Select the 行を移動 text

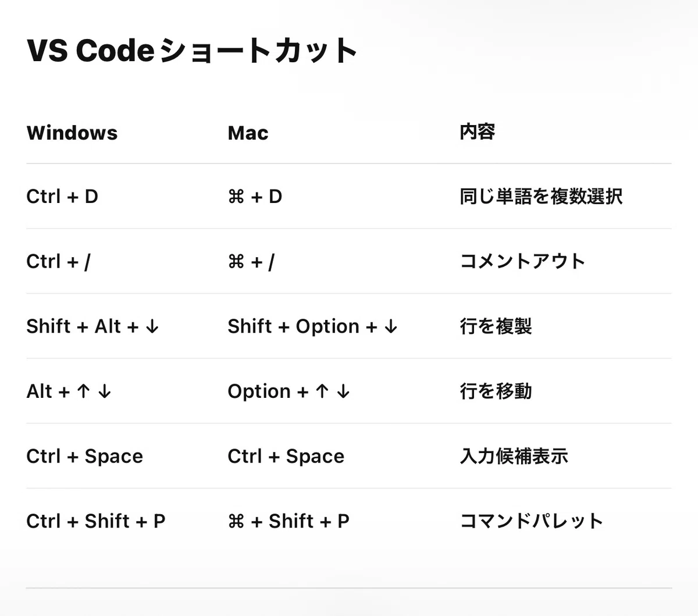pyautogui.click(x=496, y=391)
